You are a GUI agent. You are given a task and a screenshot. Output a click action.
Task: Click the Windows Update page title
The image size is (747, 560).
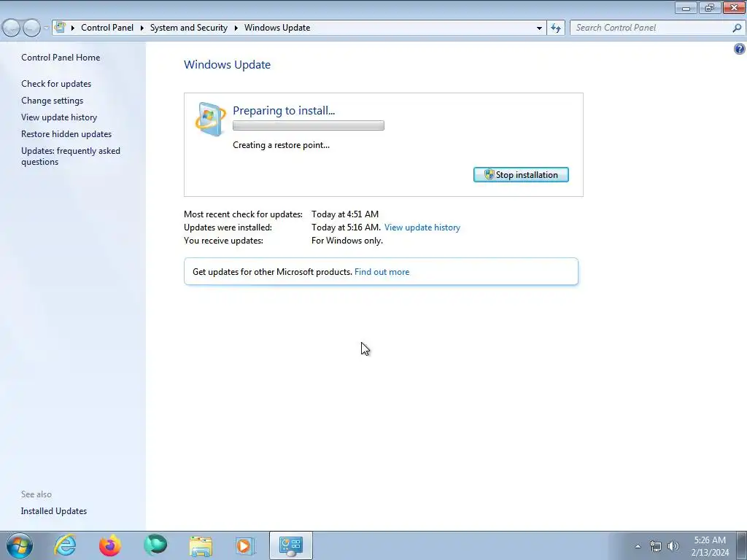click(x=228, y=65)
